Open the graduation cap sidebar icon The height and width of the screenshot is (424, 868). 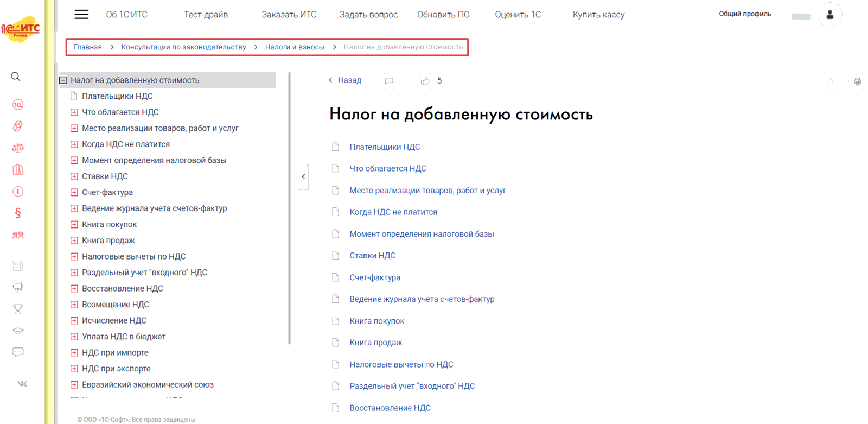click(18, 331)
